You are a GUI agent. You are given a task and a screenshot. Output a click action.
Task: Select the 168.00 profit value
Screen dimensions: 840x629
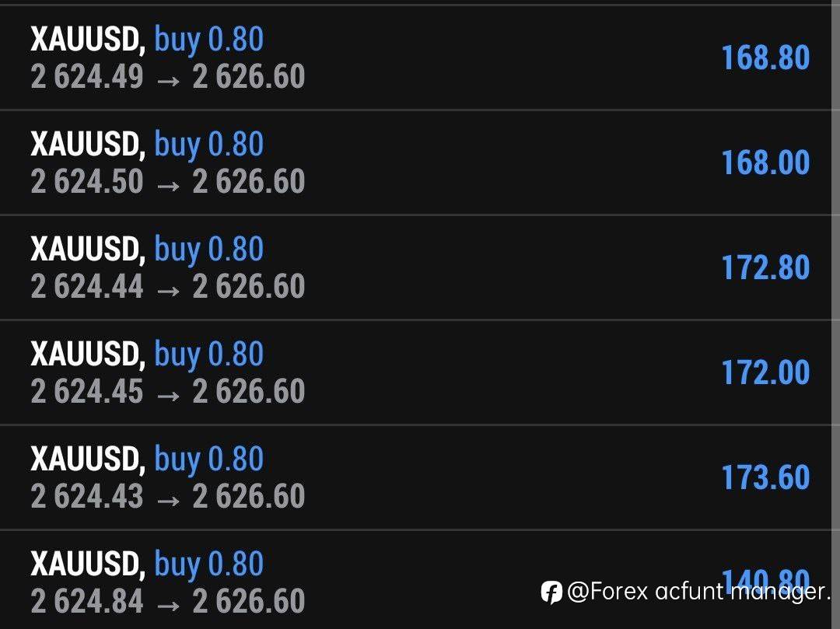tap(765, 162)
